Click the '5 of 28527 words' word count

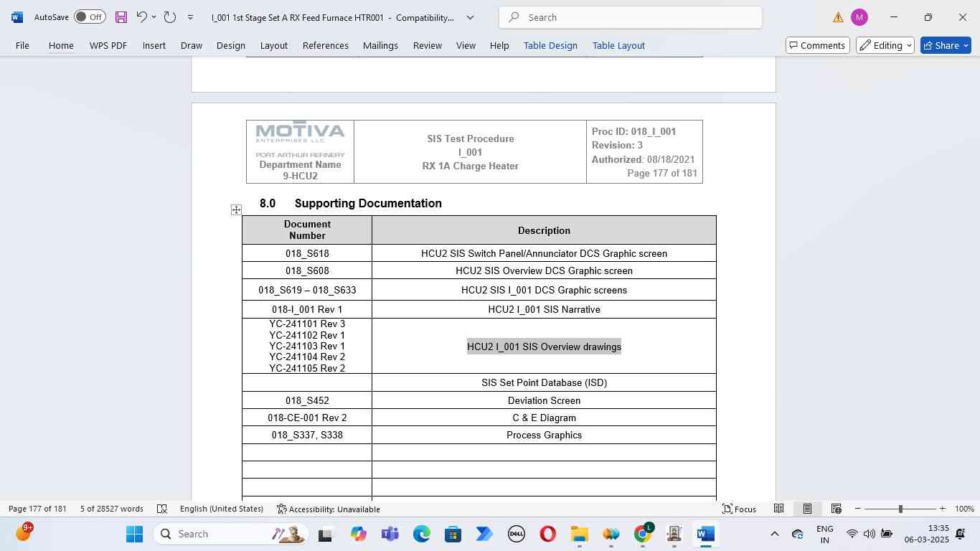112,509
